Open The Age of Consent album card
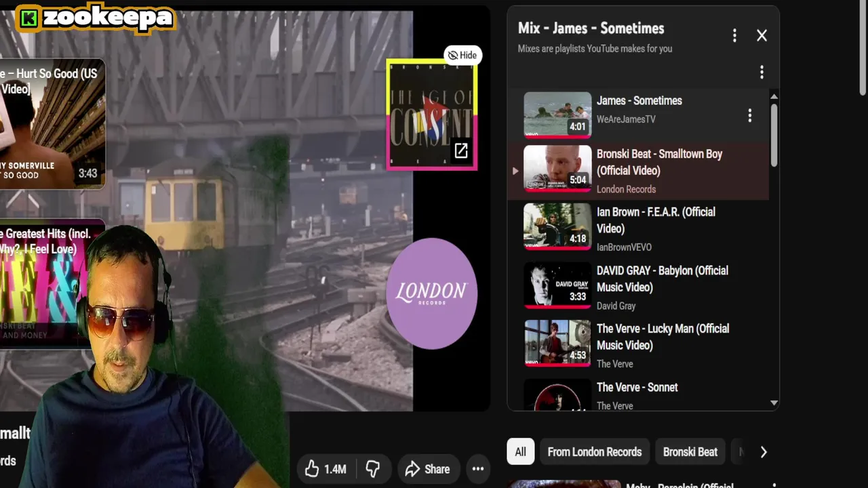 point(432,114)
